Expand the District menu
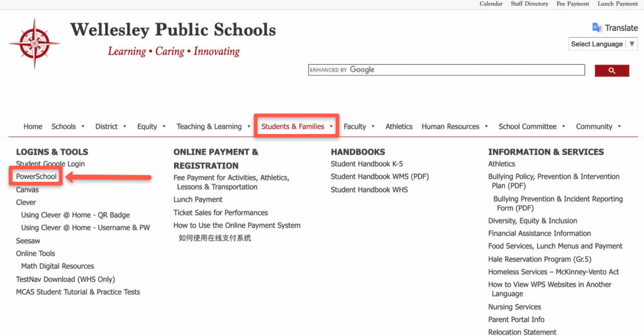The width and height of the screenshot is (644, 336). [111, 126]
